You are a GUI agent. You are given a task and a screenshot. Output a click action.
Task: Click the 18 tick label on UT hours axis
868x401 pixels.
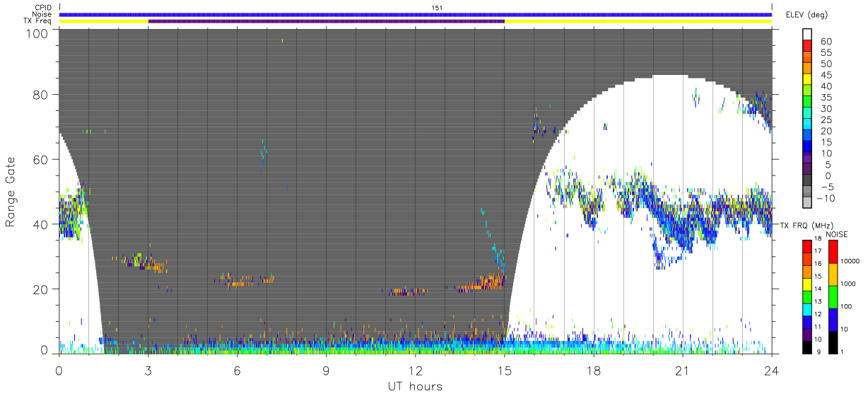[x=594, y=370]
